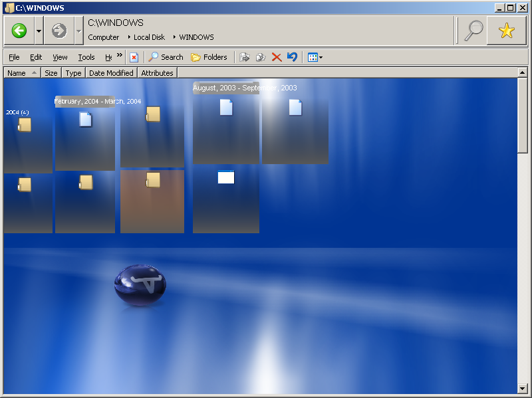Open favorites with the star icon
532x398 pixels.
pos(507,31)
